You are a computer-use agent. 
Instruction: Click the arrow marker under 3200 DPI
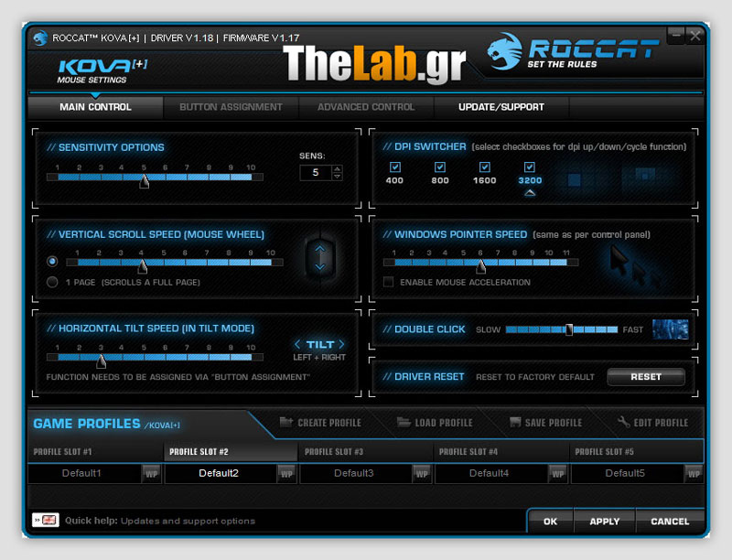[x=530, y=193]
